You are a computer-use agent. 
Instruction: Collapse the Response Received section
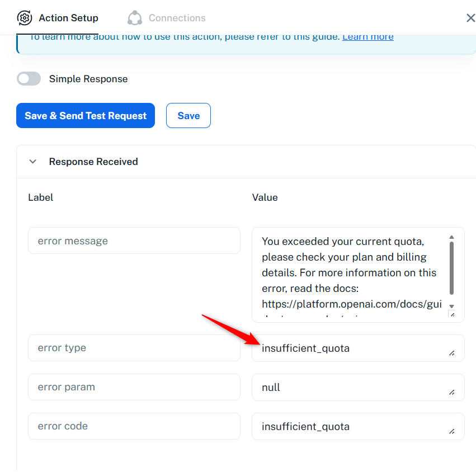[x=33, y=162]
